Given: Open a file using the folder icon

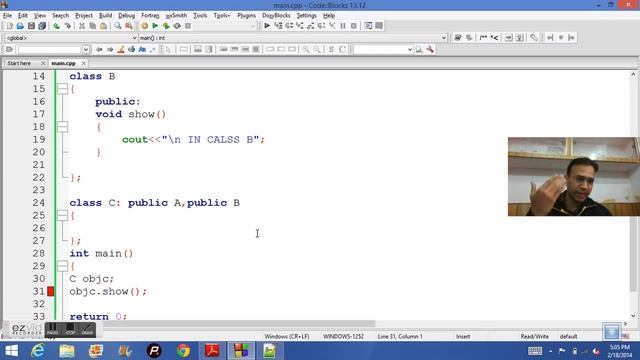Looking at the screenshot, I should 20,26.
